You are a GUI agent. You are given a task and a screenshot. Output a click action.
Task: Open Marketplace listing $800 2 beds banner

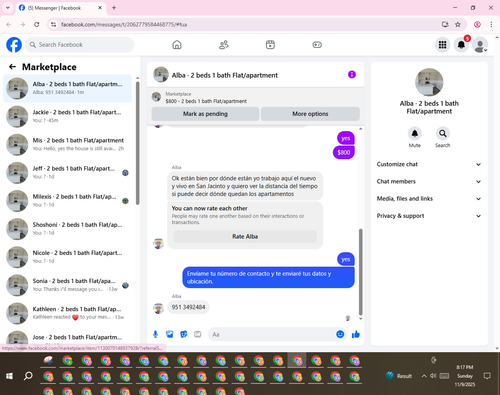[x=255, y=97]
